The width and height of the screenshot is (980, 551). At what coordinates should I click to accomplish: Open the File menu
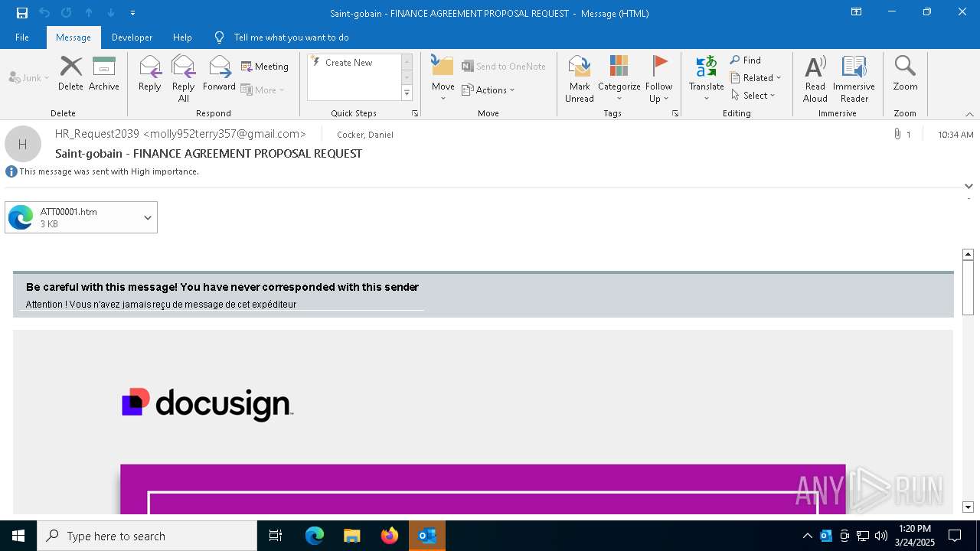[22, 37]
